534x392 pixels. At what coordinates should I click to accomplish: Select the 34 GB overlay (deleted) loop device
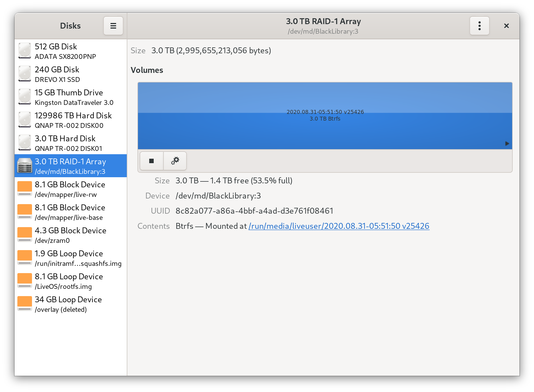[71, 304]
